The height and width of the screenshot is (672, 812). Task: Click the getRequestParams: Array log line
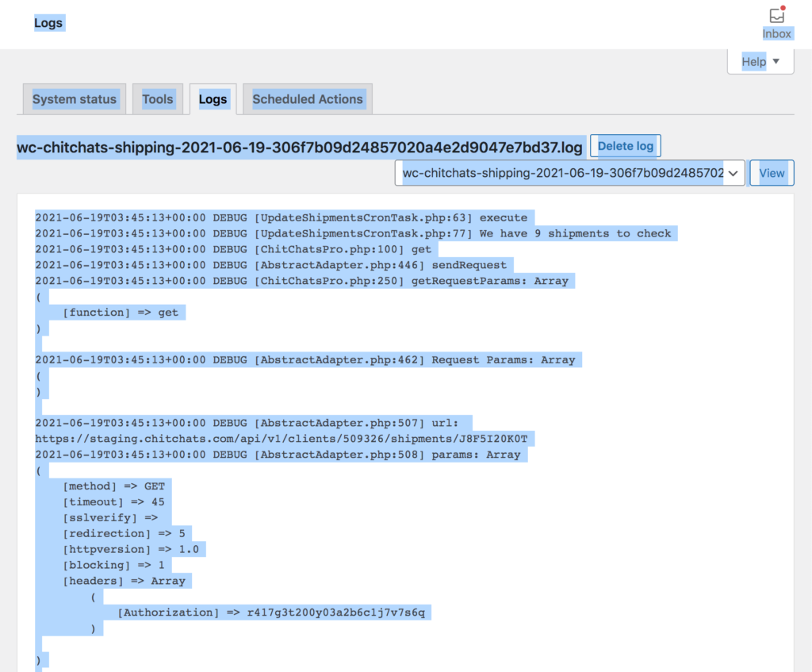301,281
